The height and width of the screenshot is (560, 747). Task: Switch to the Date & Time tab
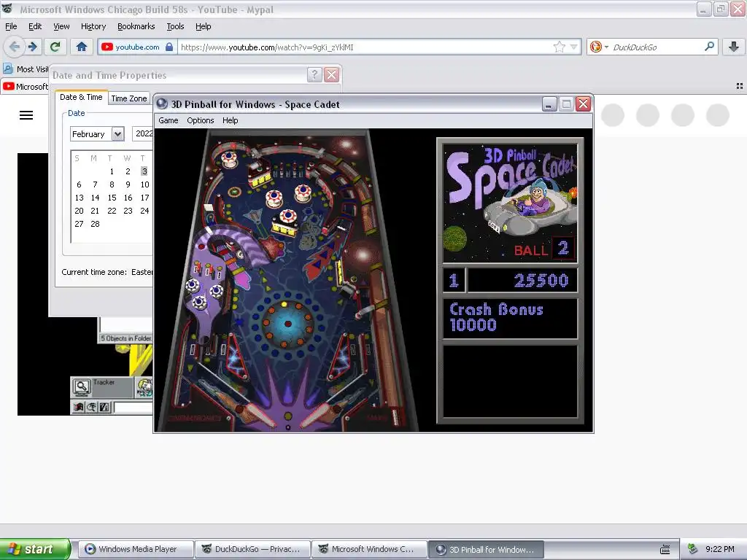tap(81, 97)
